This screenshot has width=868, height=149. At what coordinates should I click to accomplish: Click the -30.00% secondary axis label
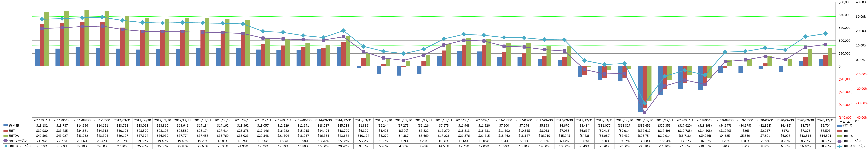click(861, 103)
